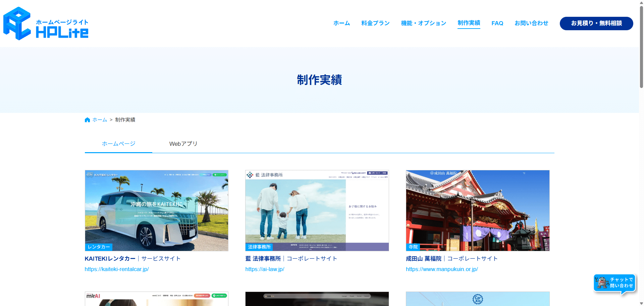
Task: Go to お問い合わせ page
Action: tap(531, 23)
